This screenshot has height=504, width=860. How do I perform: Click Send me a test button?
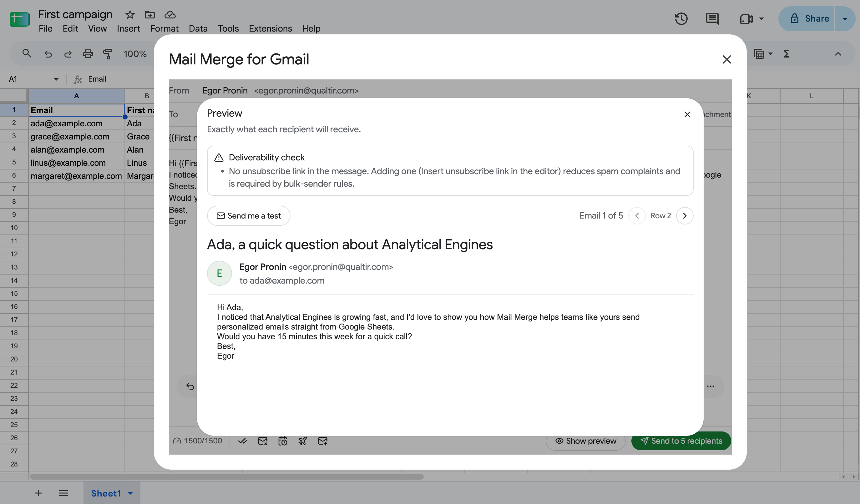pyautogui.click(x=248, y=216)
